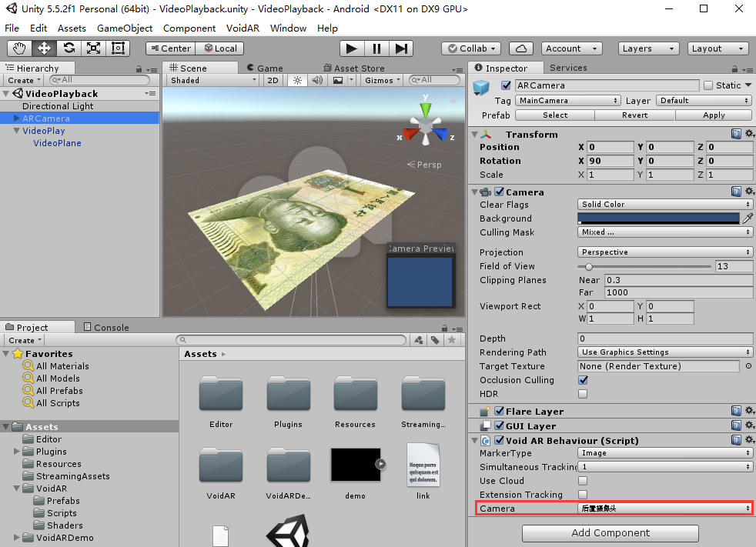The width and height of the screenshot is (756, 547).
Task: Open the Layer Default dropdown
Action: [704, 100]
